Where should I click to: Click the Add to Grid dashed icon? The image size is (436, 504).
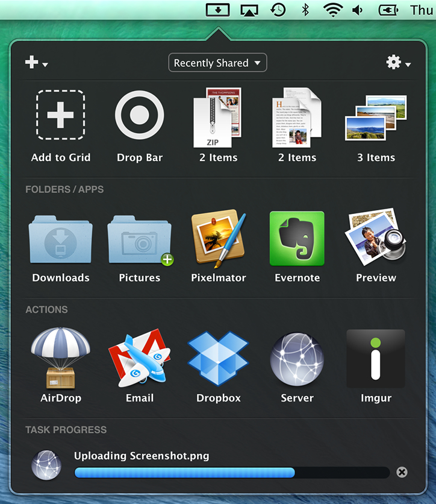(x=60, y=115)
